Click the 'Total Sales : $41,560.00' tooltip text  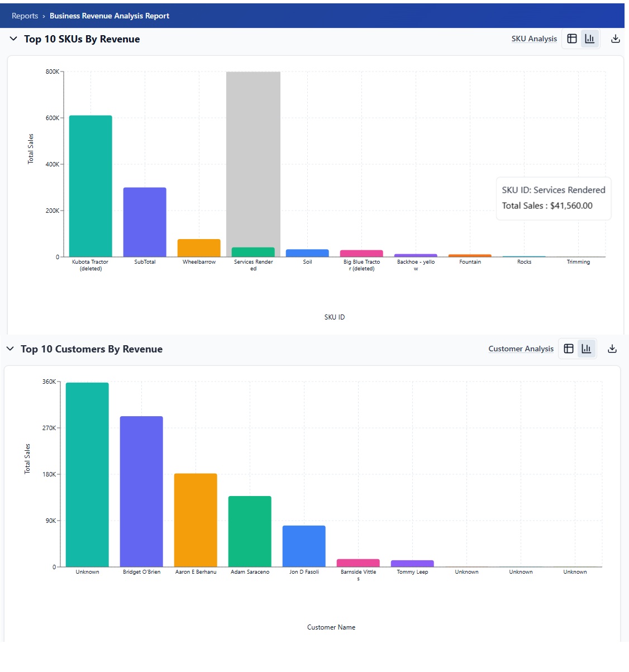[x=547, y=206]
